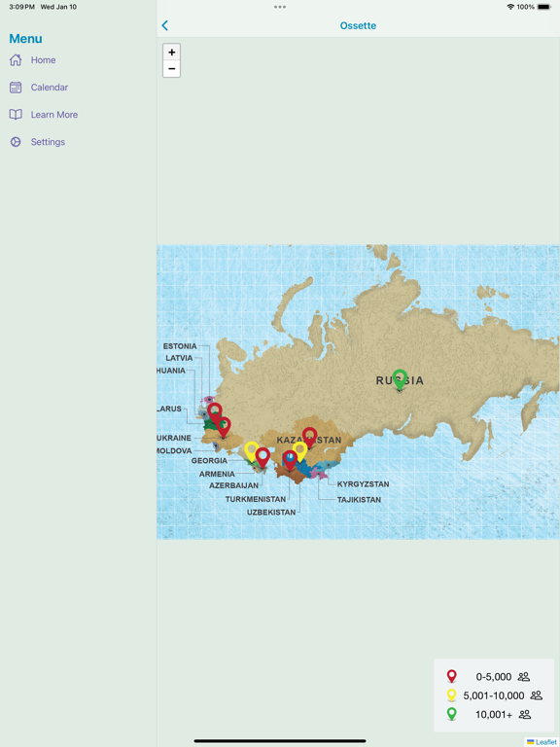Image resolution: width=560 pixels, height=747 pixels.
Task: Tap the red pin near Azerbaijan
Action: pos(262,457)
